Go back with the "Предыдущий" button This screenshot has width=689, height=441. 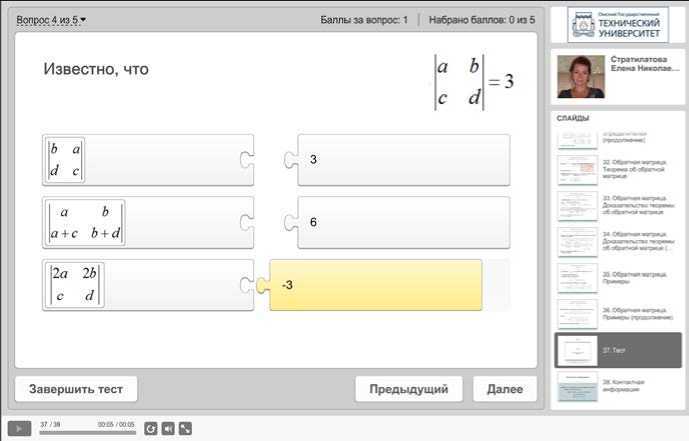[408, 389]
